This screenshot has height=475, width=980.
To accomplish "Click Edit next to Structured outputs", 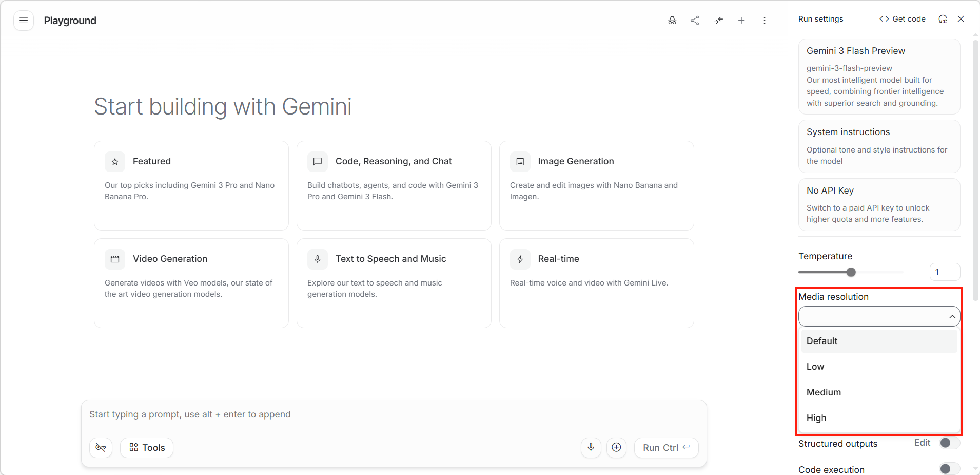I will click(x=922, y=443).
